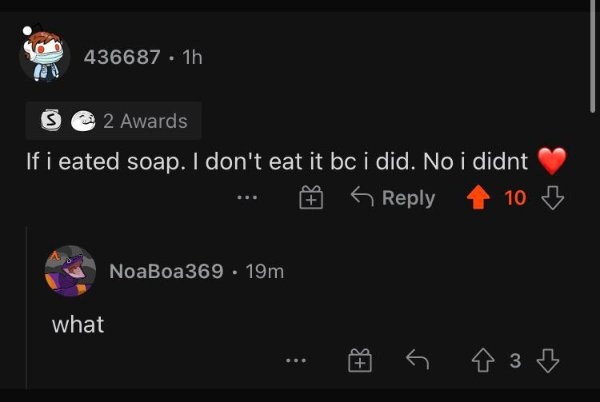The image size is (600, 402).
Task: Click the "what" comment text
Action: click(78, 324)
